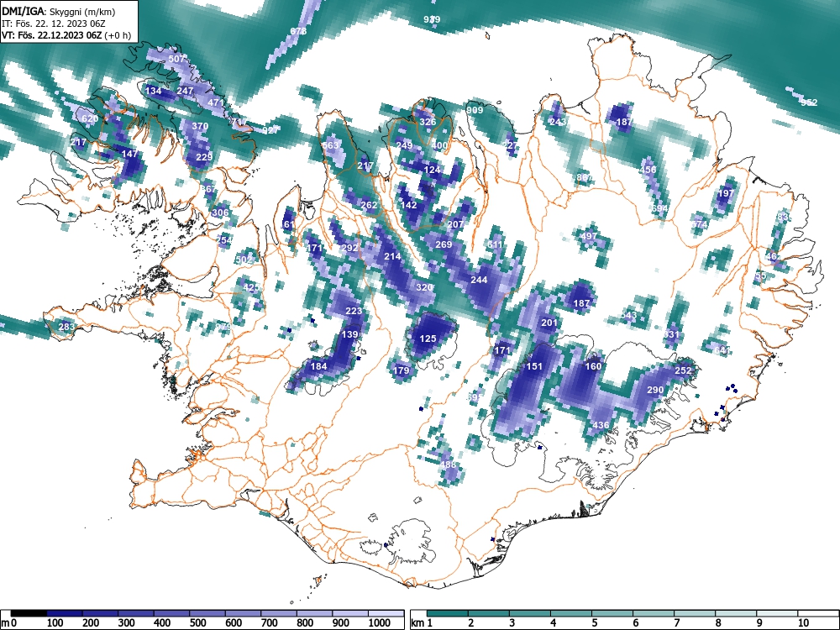Click the lightest swatch right of the 1000 m label
This screenshot has height=630, width=840.
click(386, 613)
